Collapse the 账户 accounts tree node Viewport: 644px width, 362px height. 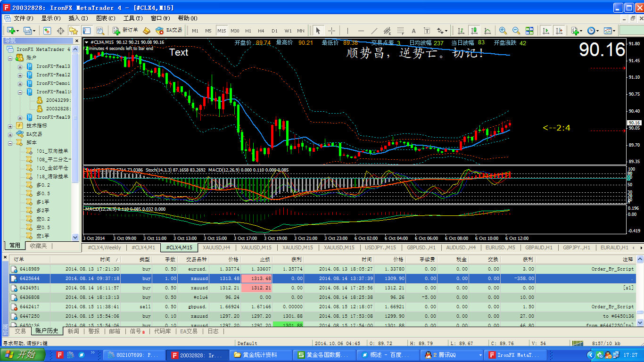pos(10,58)
